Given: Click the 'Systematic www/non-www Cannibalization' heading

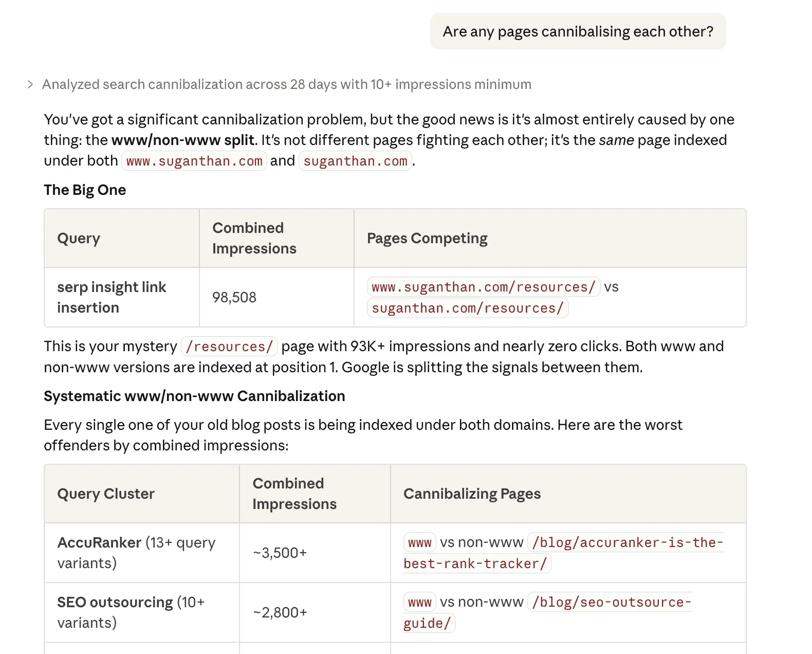Looking at the screenshot, I should tap(194, 396).
